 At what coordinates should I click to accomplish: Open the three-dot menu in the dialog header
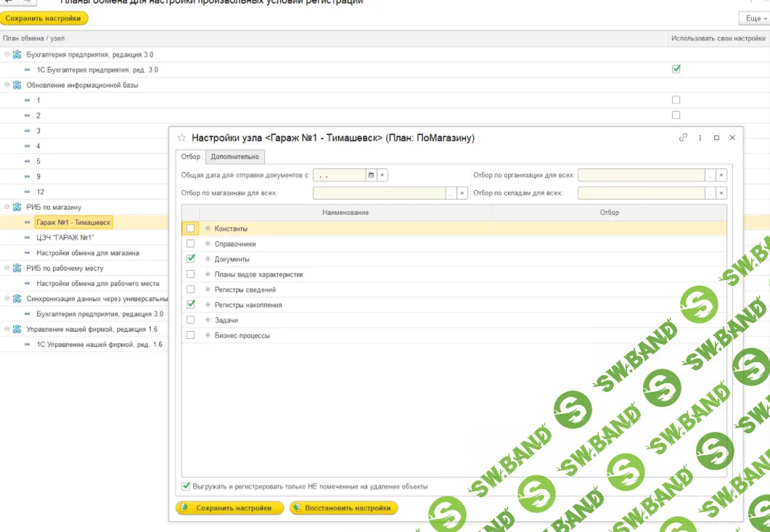(x=700, y=137)
